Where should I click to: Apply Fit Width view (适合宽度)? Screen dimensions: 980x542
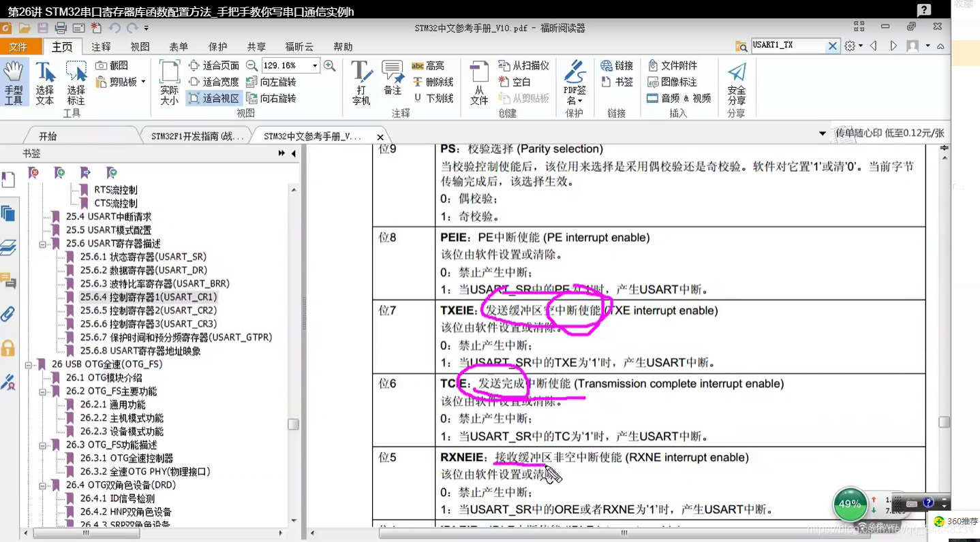point(213,82)
